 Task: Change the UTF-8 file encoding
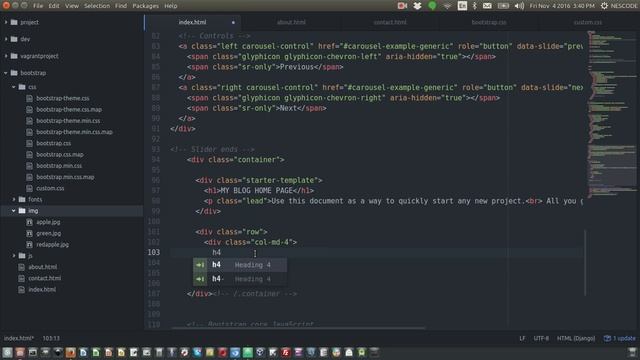coord(541,338)
